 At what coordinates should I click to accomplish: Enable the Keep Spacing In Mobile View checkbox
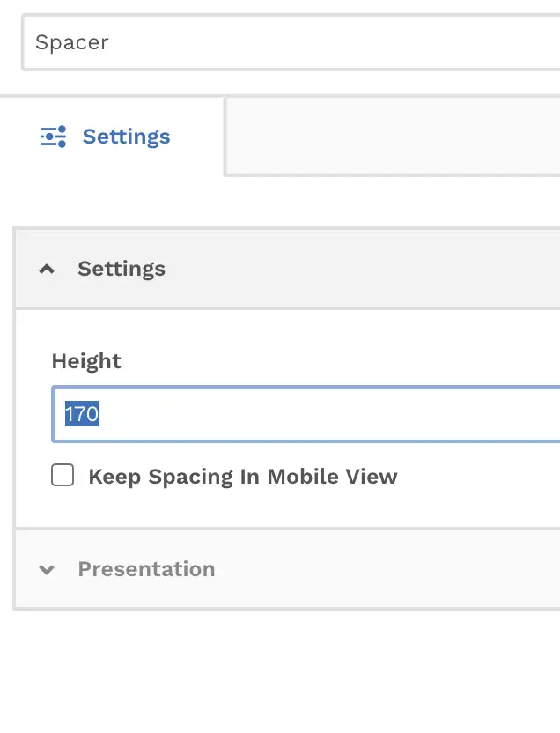click(x=63, y=475)
